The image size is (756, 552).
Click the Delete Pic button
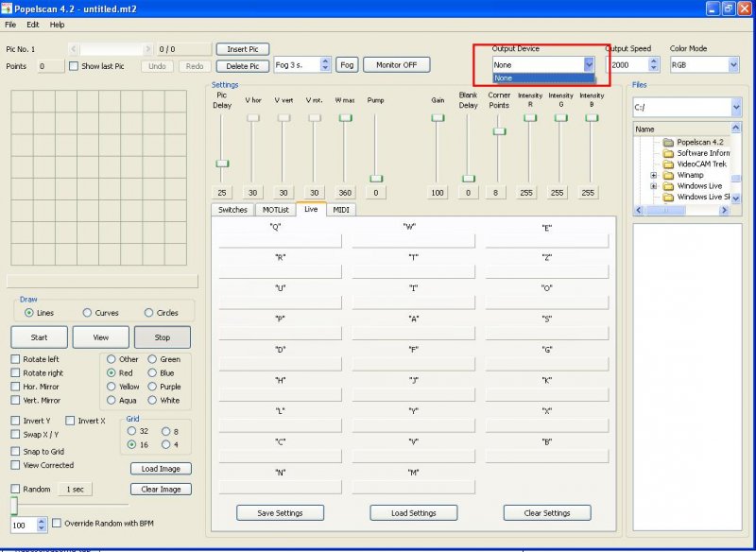[243, 66]
